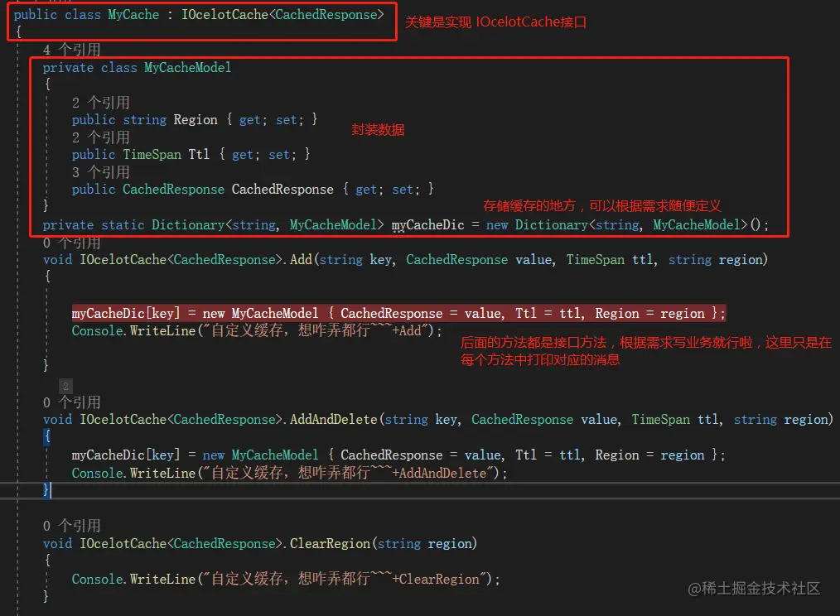Click the highlighted myCacheDic[key] line in Add
840x616 pixels.
(398, 313)
